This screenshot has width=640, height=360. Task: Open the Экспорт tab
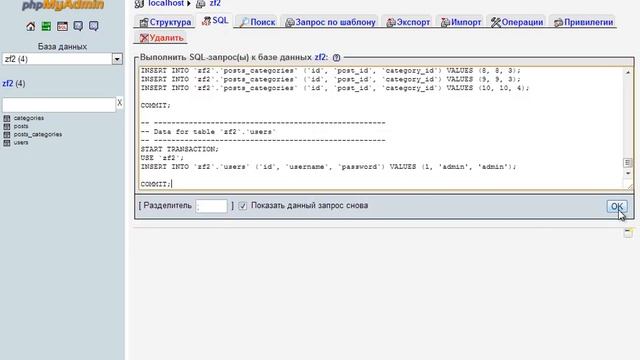(x=408, y=22)
